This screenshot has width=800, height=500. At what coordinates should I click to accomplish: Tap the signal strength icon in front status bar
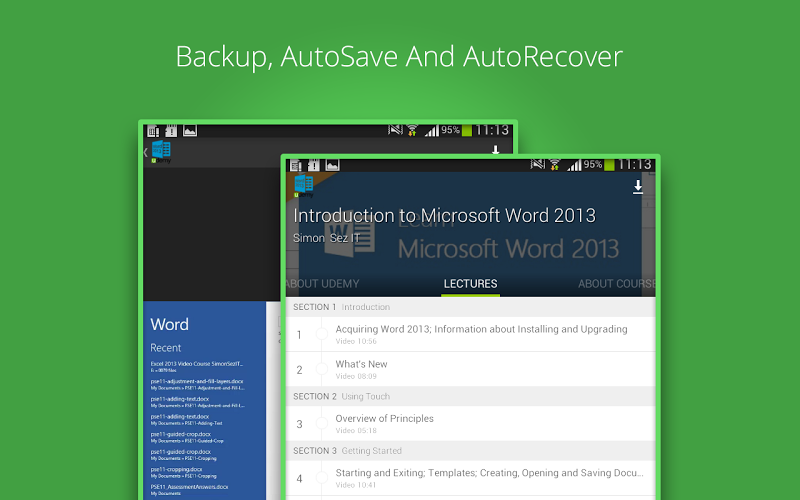(574, 165)
